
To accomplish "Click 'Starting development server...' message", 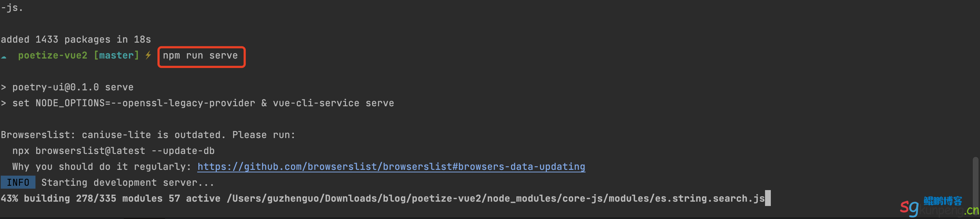I will tap(128, 183).
